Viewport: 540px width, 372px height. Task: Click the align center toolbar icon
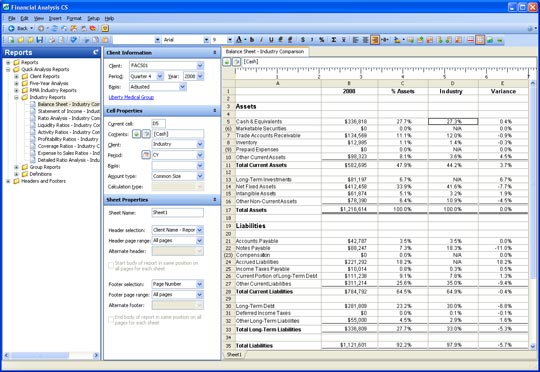point(365,40)
